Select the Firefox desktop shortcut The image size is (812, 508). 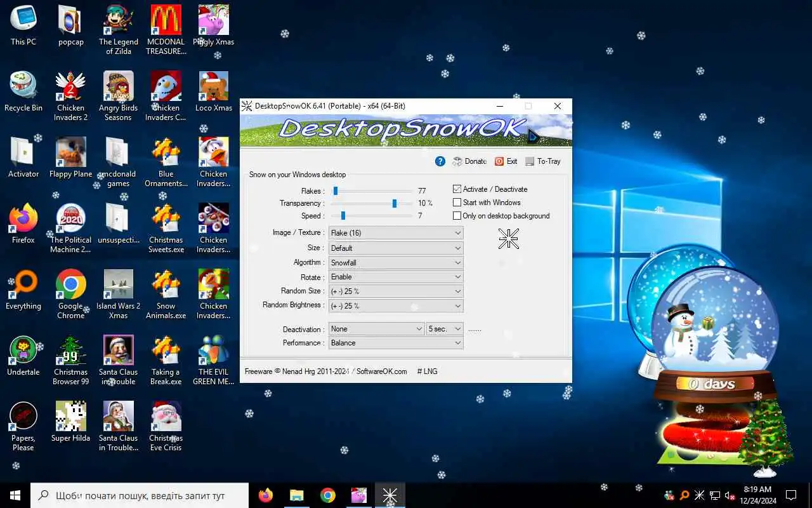(23, 224)
